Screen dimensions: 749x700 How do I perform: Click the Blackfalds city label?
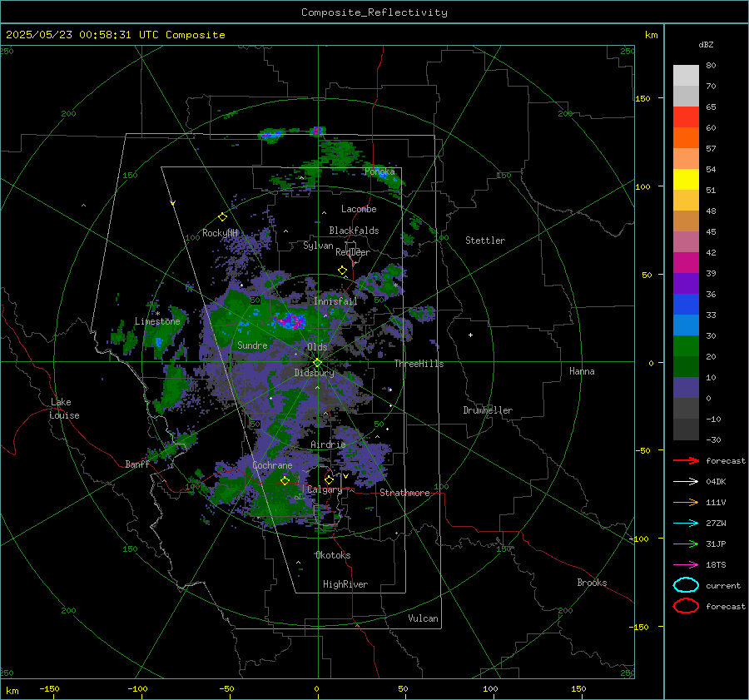[354, 231]
